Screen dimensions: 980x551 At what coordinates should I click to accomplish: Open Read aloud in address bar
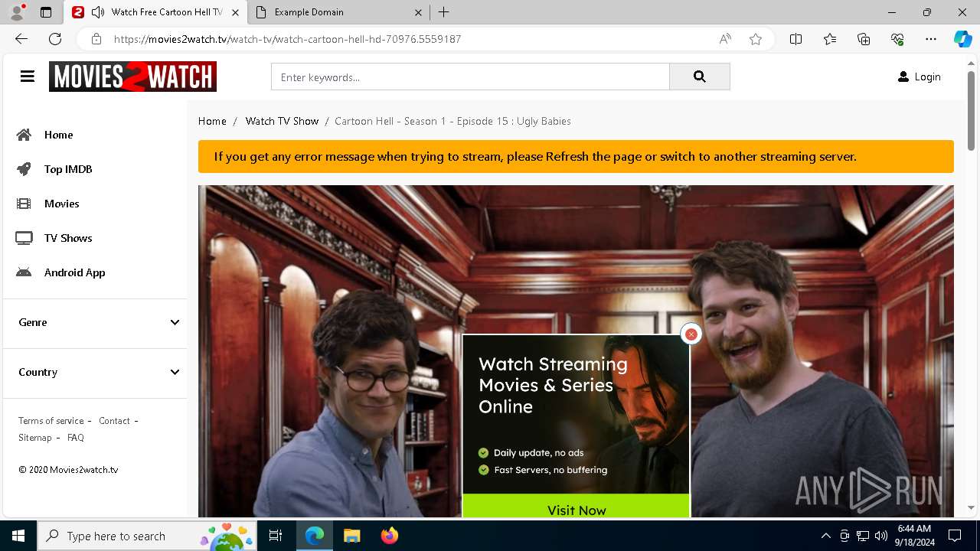pos(725,39)
